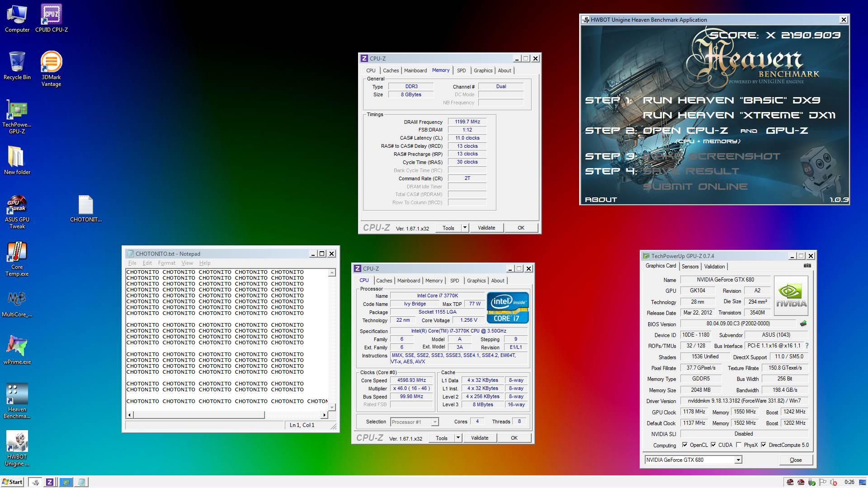Expand Tools arrow in CPU-Z CPU window

coord(458,438)
